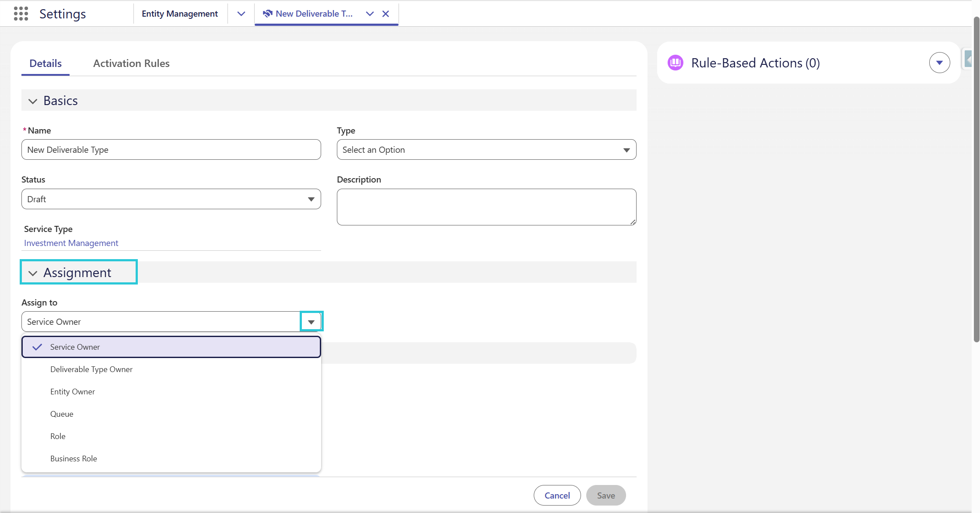Image resolution: width=980 pixels, height=513 pixels.
Task: Choose Business Role option
Action: coord(171,459)
